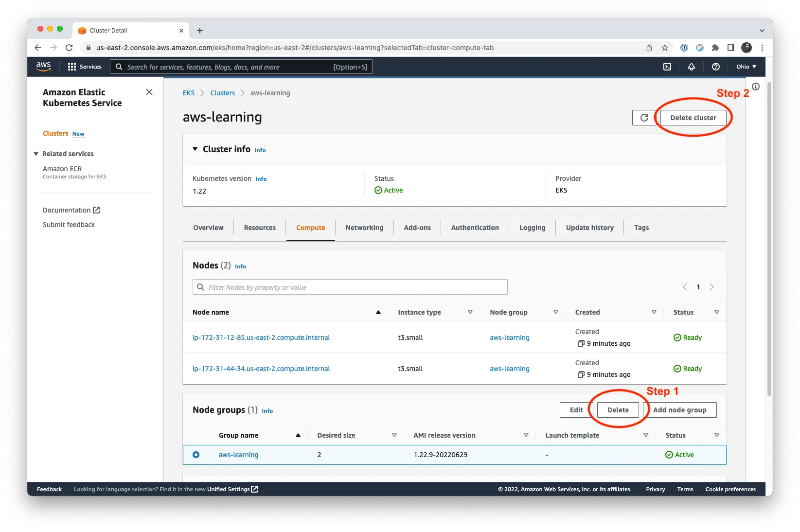Go to the next Nodes page arrow
Viewport: 800px width, 532px height.
[712, 287]
